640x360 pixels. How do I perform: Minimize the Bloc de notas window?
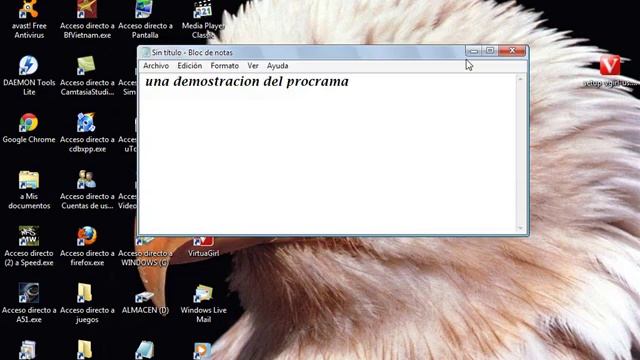click(474, 51)
